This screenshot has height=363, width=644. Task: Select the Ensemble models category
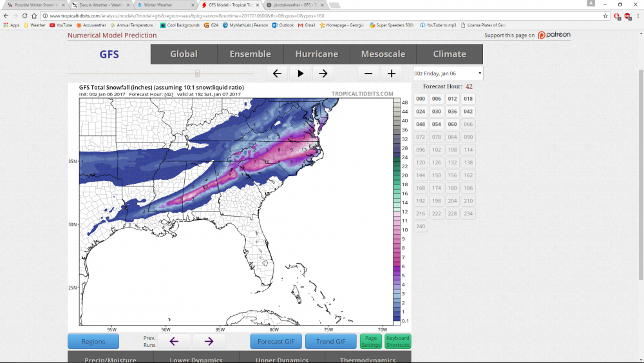[x=250, y=54]
